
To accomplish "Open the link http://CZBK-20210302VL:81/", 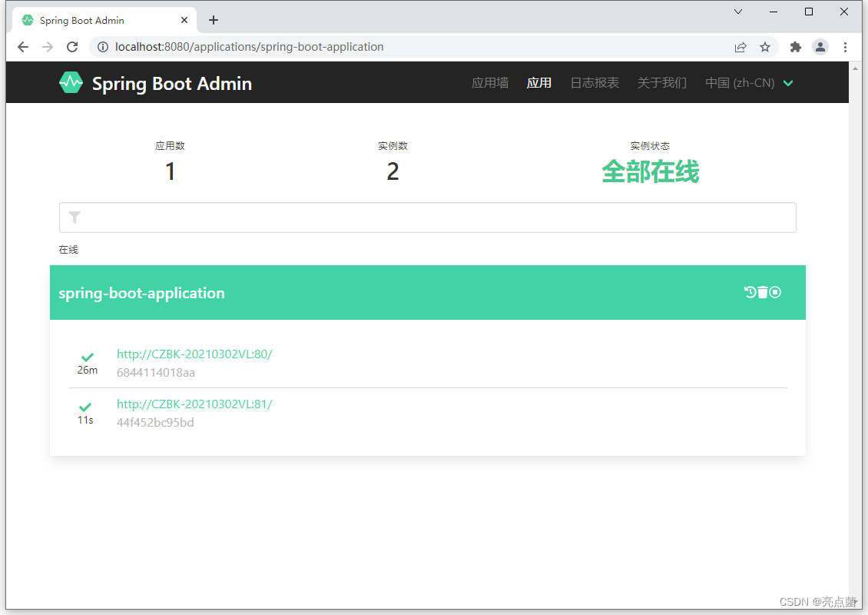I will pyautogui.click(x=194, y=404).
